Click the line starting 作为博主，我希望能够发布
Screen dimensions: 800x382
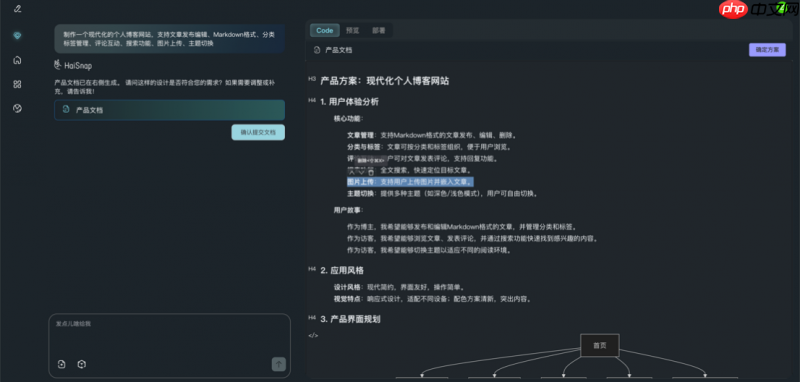tap(462, 227)
